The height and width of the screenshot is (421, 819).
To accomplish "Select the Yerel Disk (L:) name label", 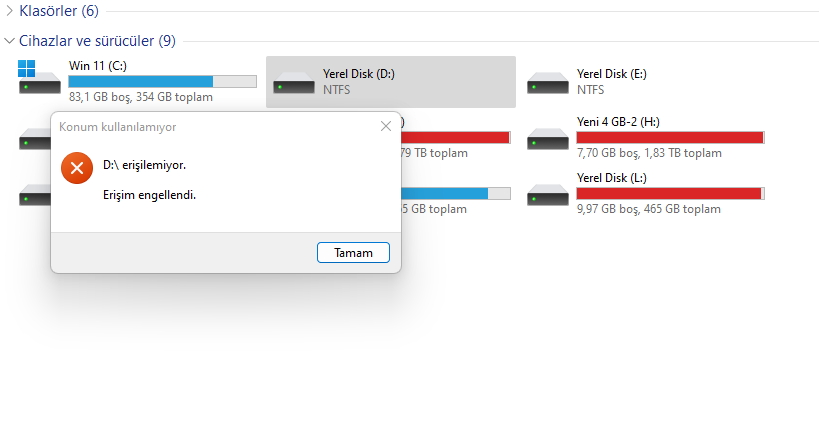I will click(x=610, y=177).
